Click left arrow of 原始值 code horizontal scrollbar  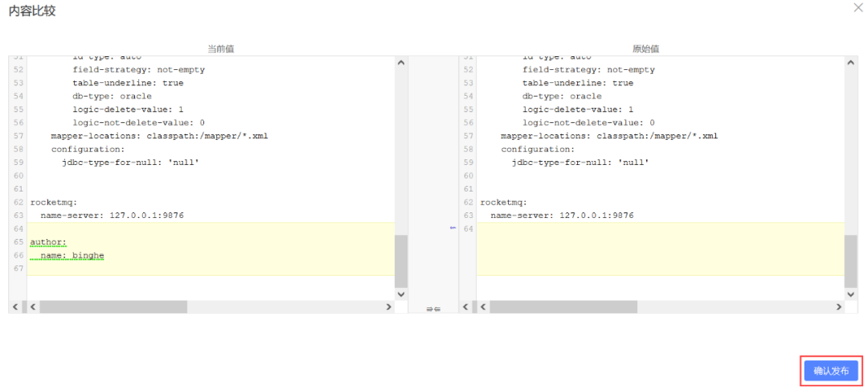point(483,307)
